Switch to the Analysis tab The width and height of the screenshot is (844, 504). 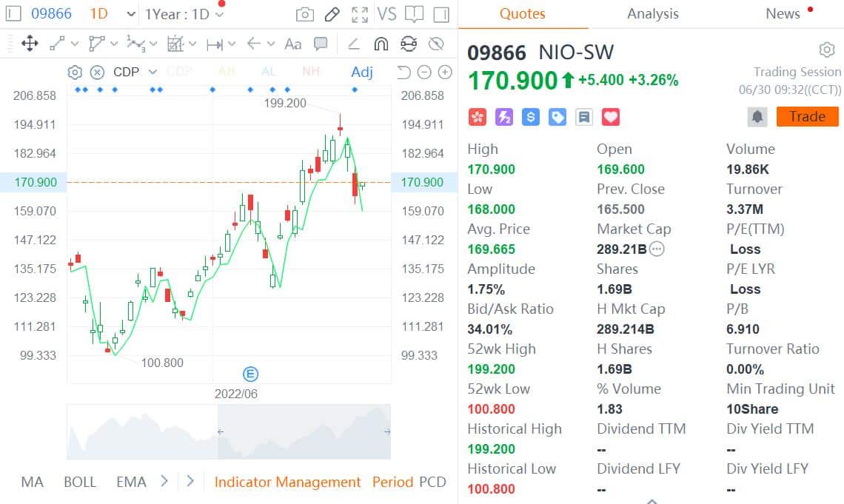[x=652, y=13]
